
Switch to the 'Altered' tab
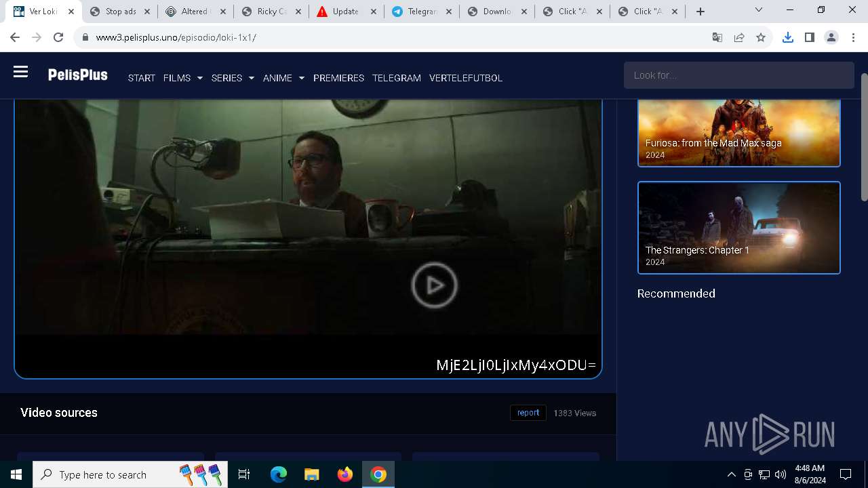(x=195, y=12)
